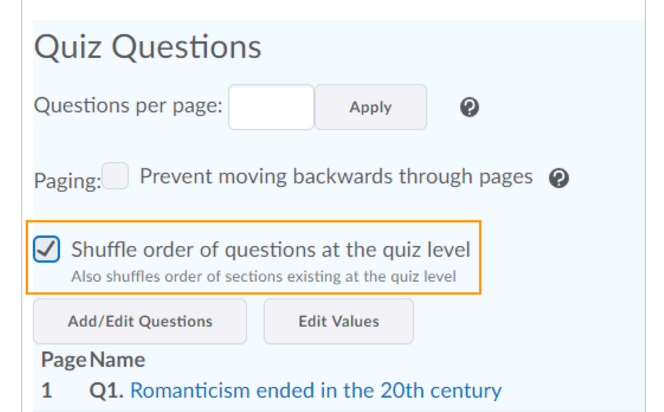Click the orange highlight frame around the shuffle option
Viewport: 664px width, 412px height.
(482, 257)
